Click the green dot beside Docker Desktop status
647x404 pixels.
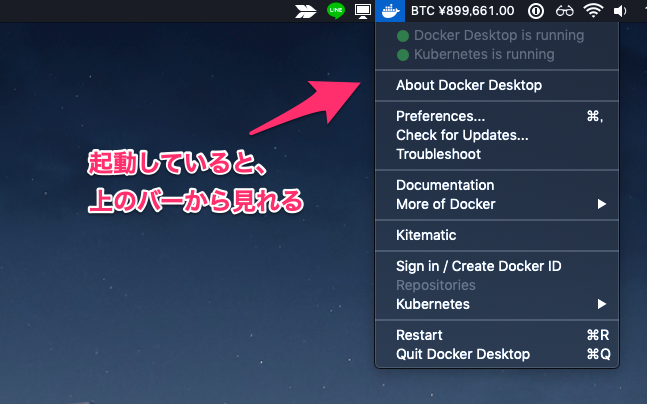pos(403,36)
